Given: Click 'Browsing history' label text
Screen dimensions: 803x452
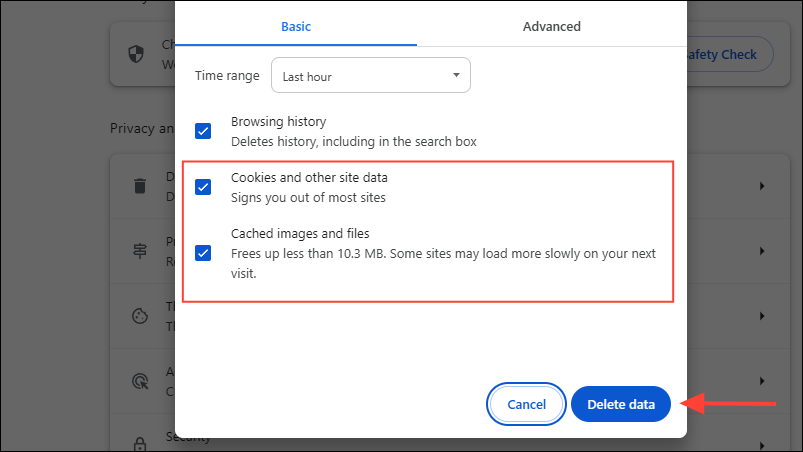Looking at the screenshot, I should coord(278,122).
